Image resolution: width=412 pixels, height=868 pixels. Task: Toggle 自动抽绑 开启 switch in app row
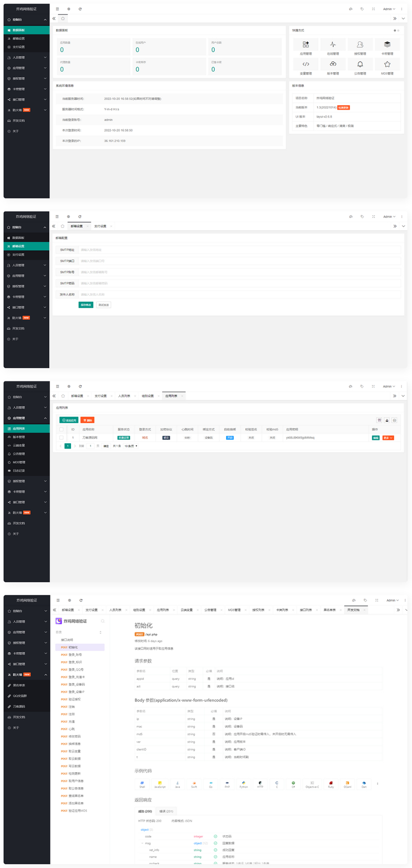pyautogui.click(x=230, y=438)
